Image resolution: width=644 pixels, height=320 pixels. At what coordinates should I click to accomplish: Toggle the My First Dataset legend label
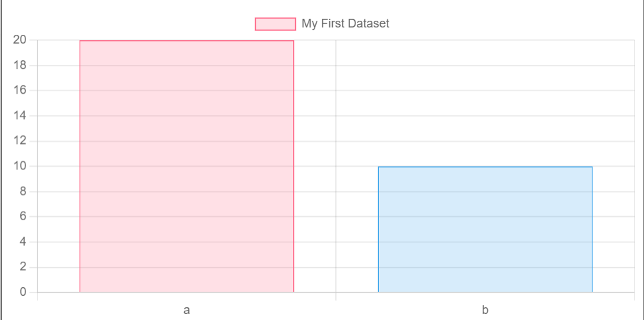[345, 24]
